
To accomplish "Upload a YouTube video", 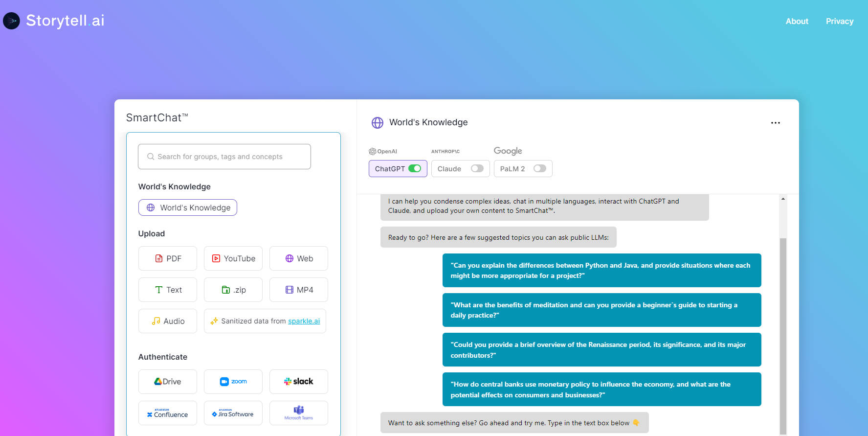I will pyautogui.click(x=233, y=258).
